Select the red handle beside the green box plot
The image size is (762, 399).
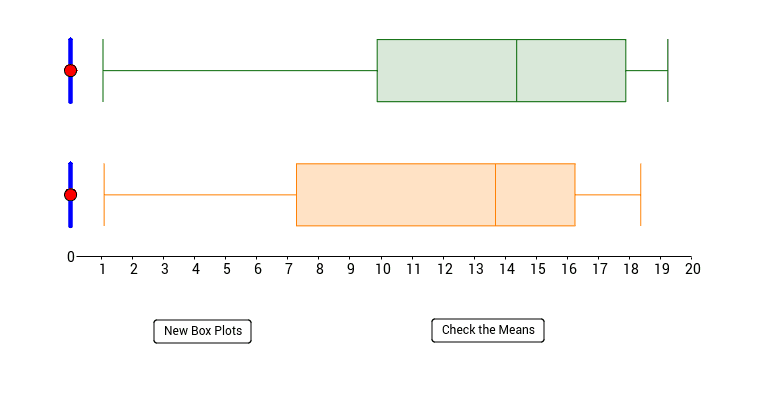pyautogui.click(x=70, y=70)
